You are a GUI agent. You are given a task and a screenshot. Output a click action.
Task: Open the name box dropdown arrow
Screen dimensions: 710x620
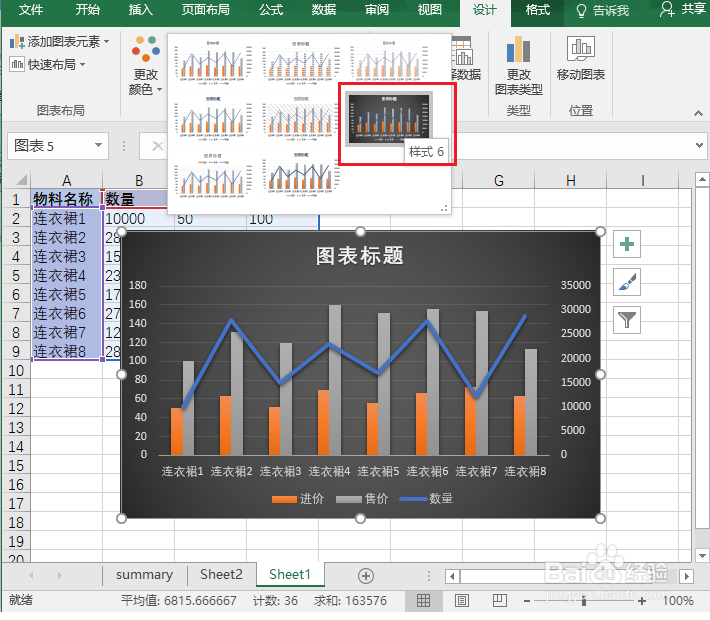tap(98, 145)
